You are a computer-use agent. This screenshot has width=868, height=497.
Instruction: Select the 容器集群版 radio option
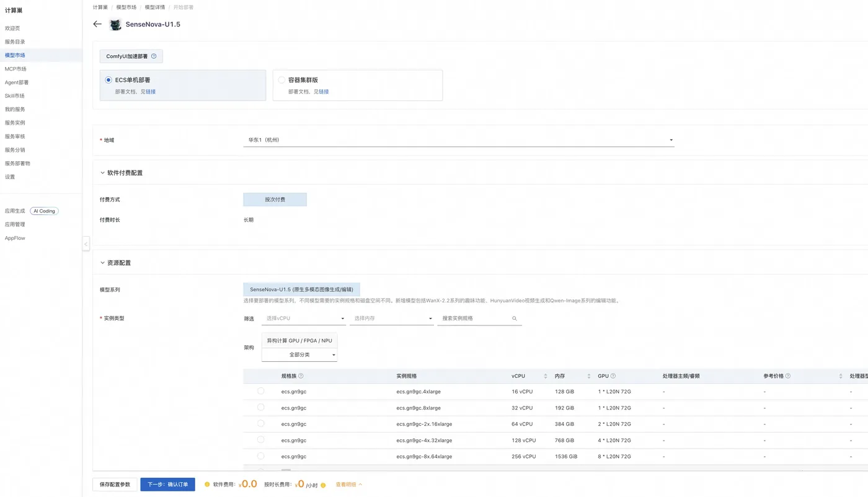point(282,80)
